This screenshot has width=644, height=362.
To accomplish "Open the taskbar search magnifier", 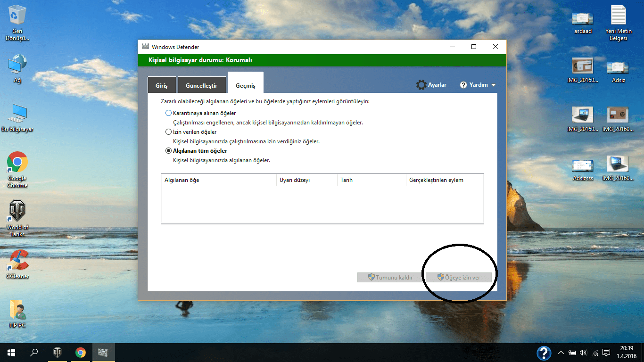I will (34, 353).
